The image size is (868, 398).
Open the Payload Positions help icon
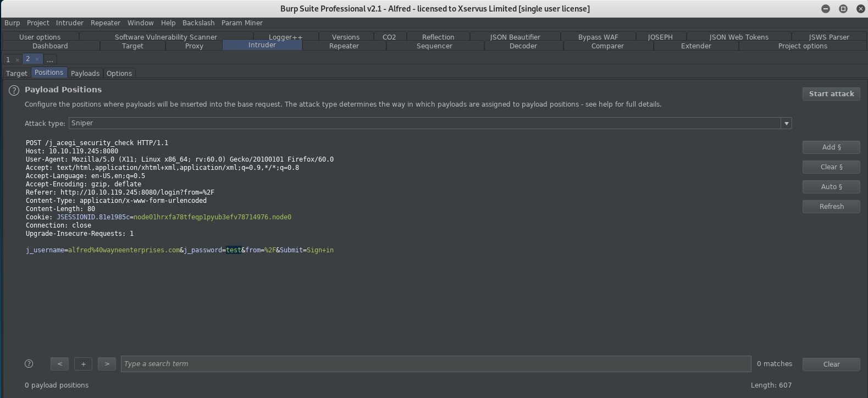[14, 91]
